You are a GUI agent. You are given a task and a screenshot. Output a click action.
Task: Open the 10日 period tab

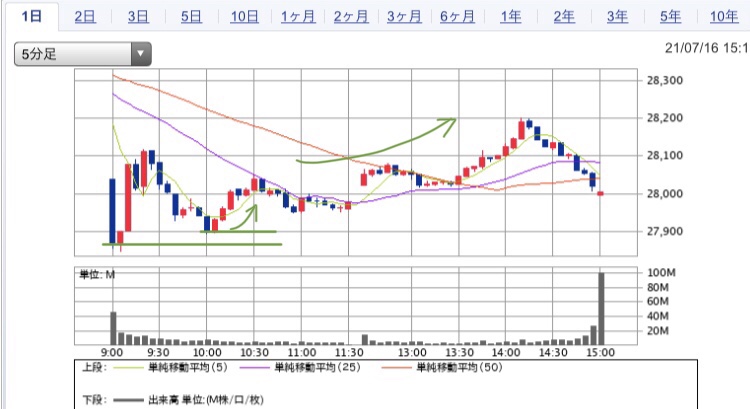[244, 17]
